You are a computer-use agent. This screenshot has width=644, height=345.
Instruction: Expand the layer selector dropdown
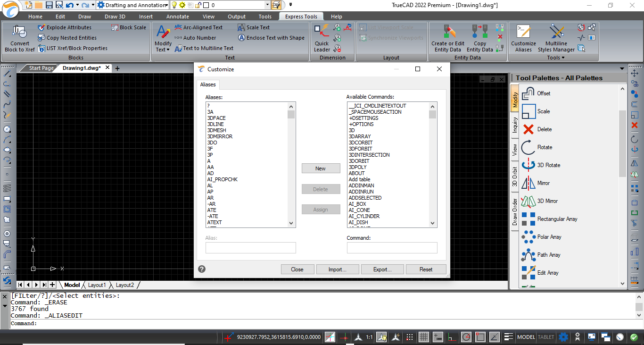pos(267,5)
